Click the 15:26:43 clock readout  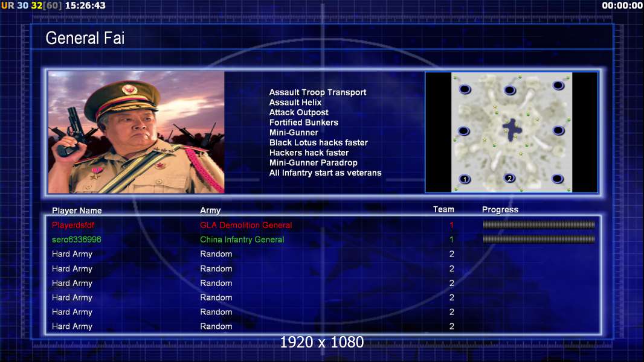pyautogui.click(x=85, y=5)
